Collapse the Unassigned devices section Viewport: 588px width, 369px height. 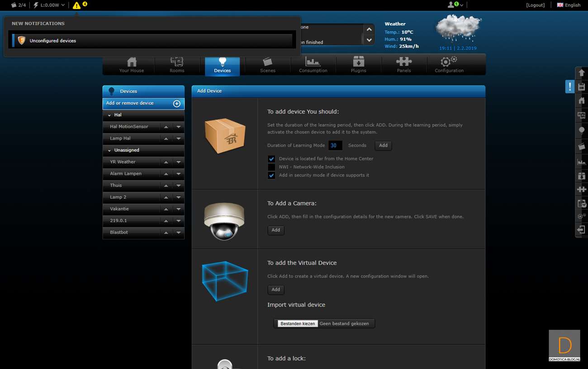[109, 150]
